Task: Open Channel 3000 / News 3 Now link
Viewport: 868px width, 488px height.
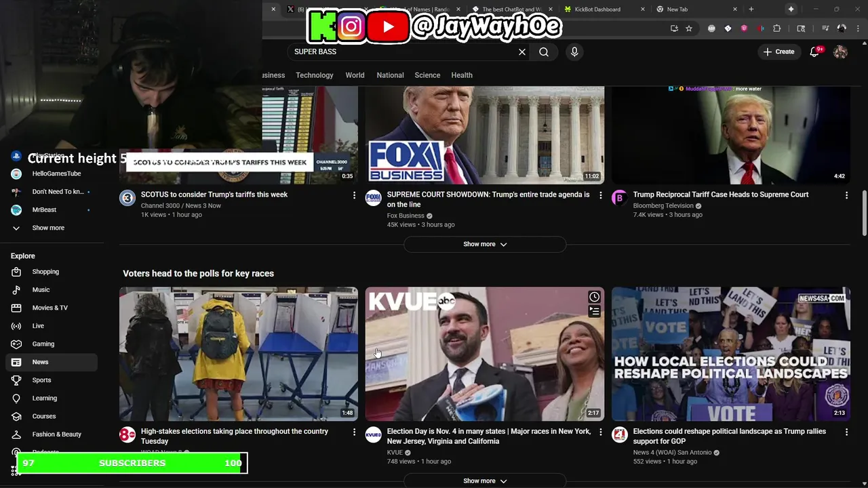Action: coord(181,205)
